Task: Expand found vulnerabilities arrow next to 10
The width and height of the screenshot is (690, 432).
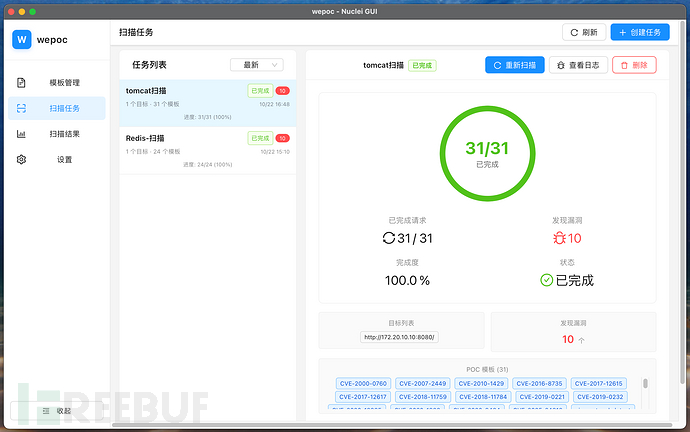Action: coord(582,340)
